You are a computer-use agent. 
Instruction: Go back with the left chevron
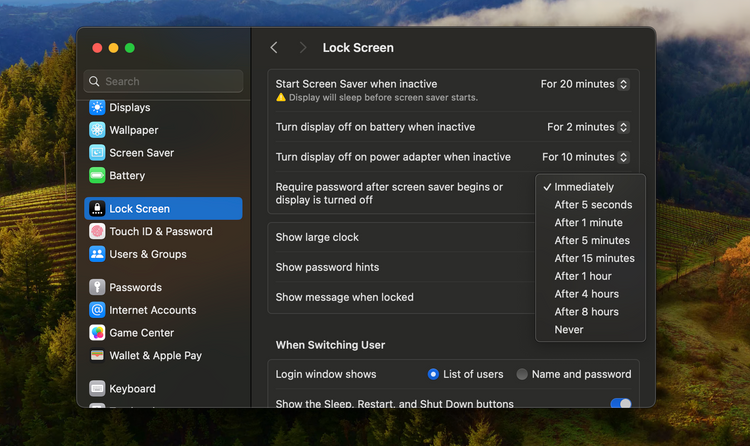[x=274, y=47]
